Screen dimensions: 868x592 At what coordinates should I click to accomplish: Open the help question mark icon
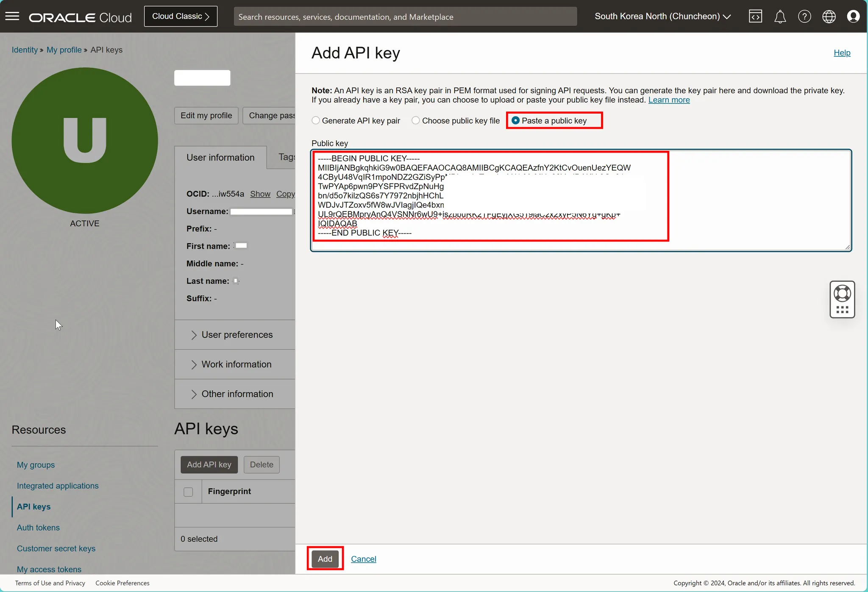(x=804, y=17)
